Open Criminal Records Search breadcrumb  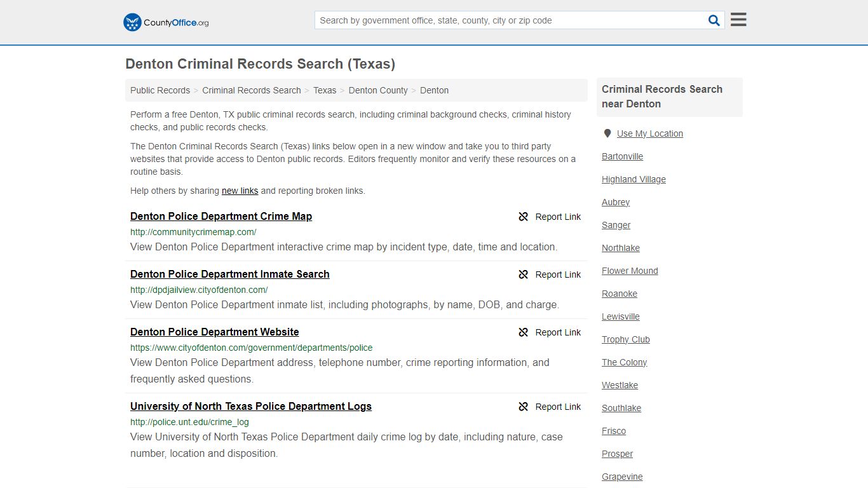[x=252, y=90]
